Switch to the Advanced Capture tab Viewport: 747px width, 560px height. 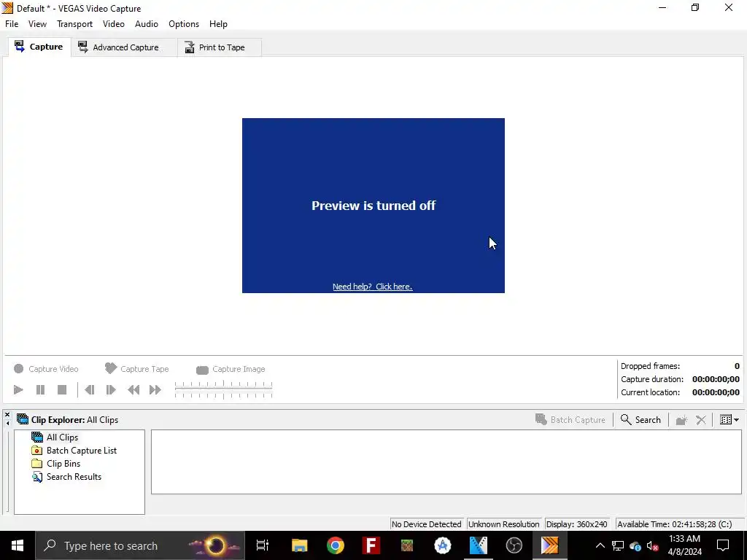(x=124, y=47)
